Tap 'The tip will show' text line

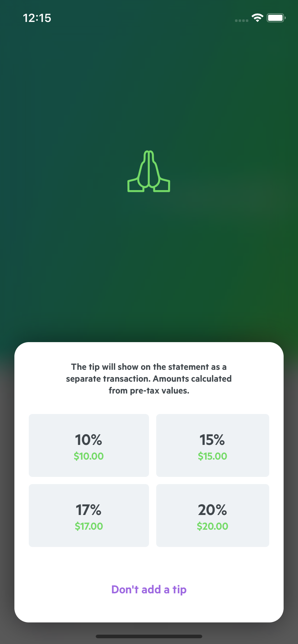pos(149,367)
